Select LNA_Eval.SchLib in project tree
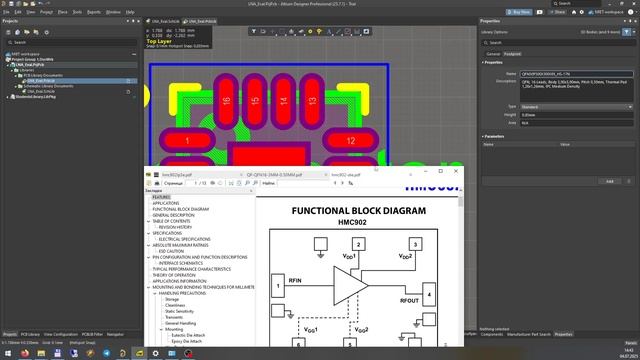The image size is (640, 360). (x=41, y=91)
